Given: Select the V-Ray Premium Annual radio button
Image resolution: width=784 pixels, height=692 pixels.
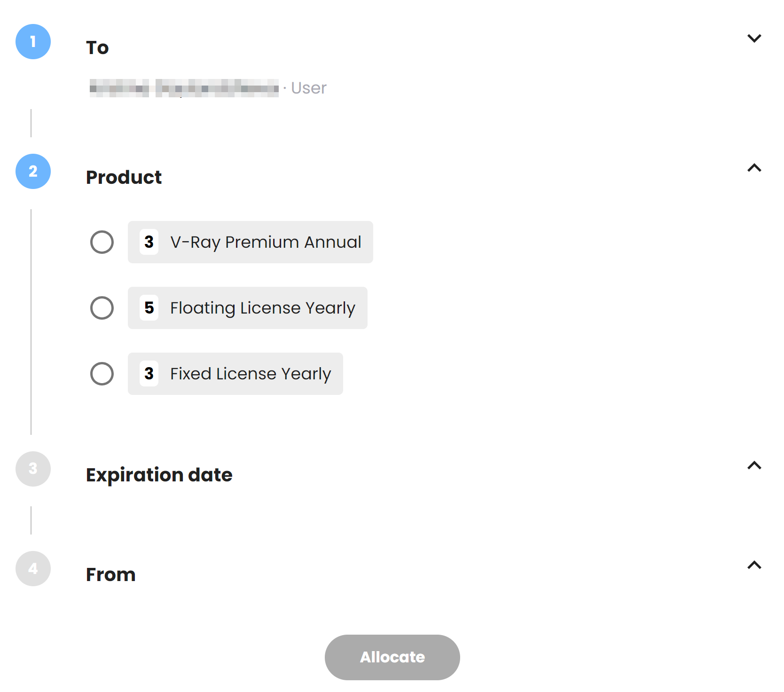Looking at the screenshot, I should pos(102,242).
